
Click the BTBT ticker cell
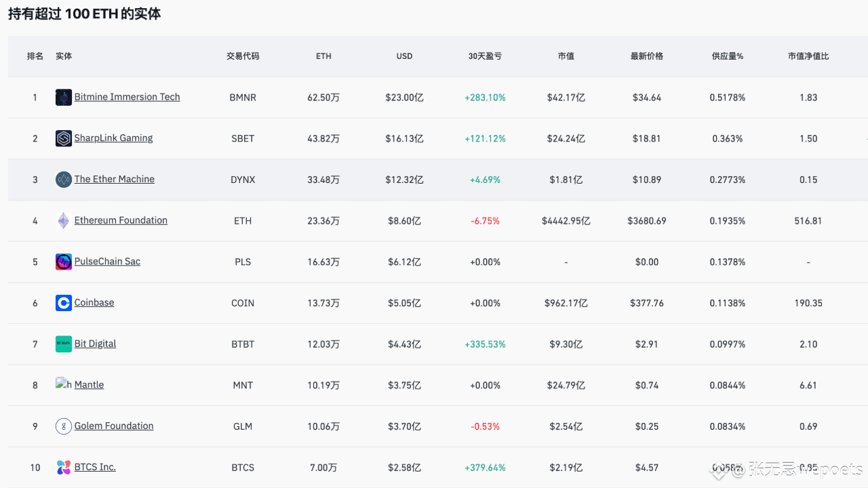pyautogui.click(x=243, y=344)
